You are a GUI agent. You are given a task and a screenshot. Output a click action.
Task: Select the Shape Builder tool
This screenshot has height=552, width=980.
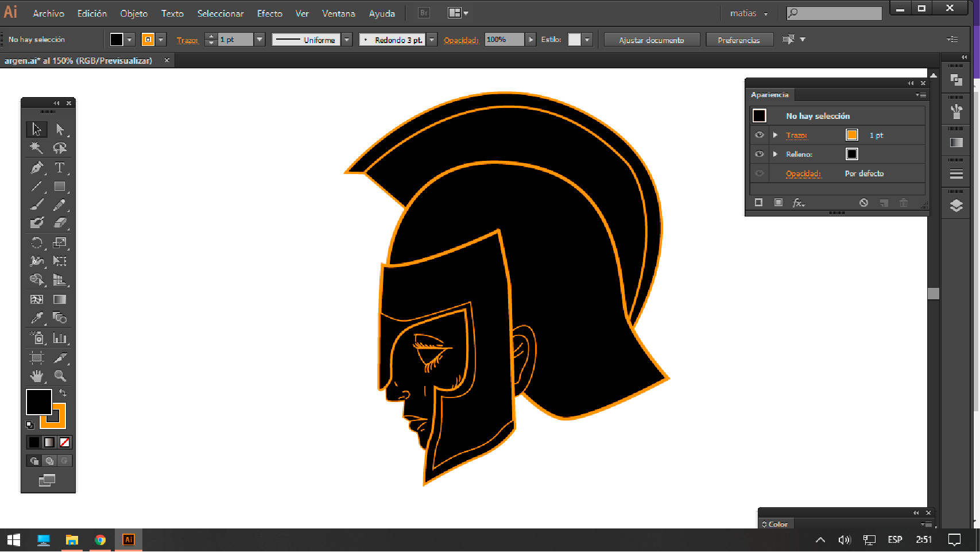pyautogui.click(x=37, y=279)
